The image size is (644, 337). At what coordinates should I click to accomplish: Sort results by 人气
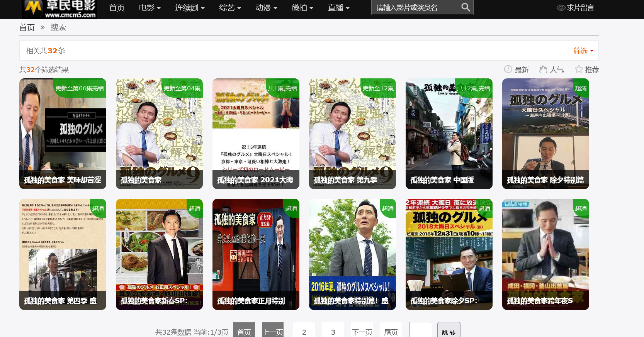[x=557, y=69]
